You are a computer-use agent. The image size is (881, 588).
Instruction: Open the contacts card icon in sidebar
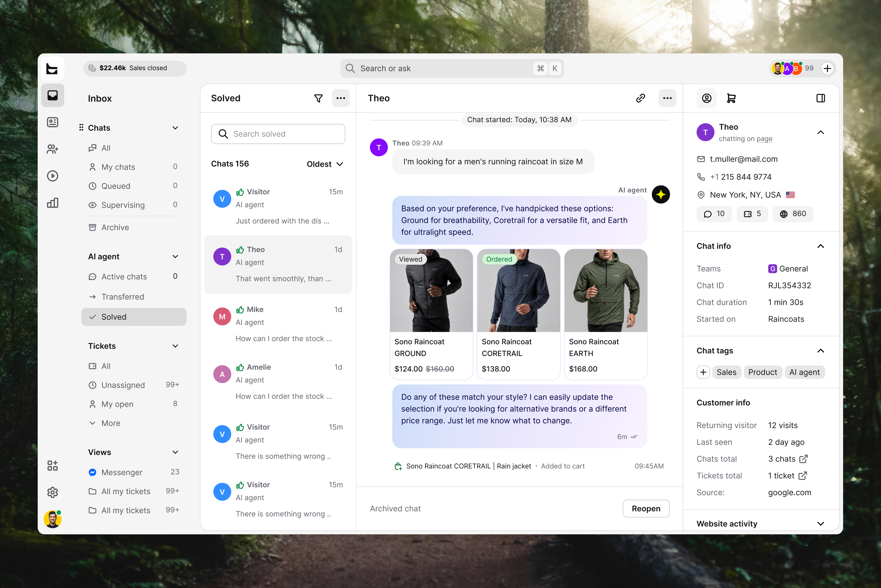[x=53, y=122]
